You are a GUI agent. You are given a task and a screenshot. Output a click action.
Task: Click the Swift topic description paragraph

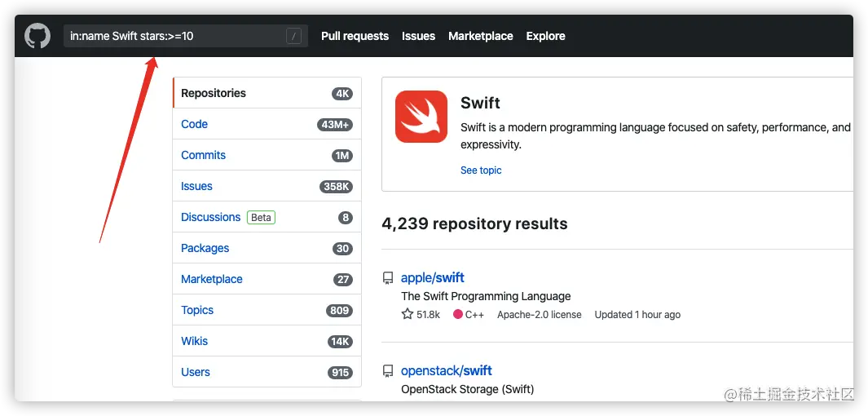(655, 136)
